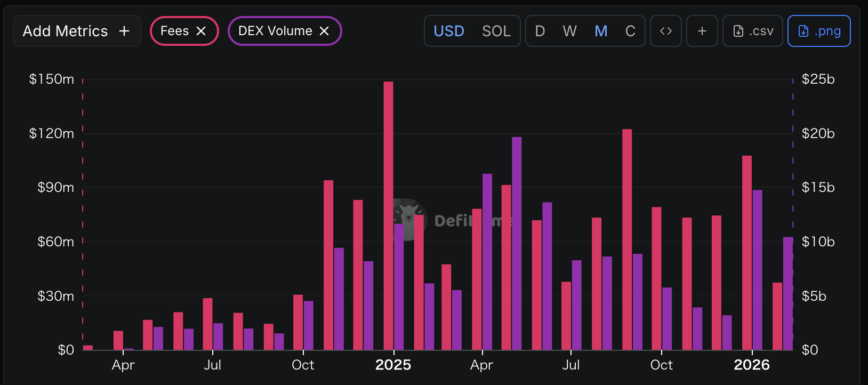Open the Add Metrics menu
The width and height of the screenshot is (868, 385).
(76, 31)
